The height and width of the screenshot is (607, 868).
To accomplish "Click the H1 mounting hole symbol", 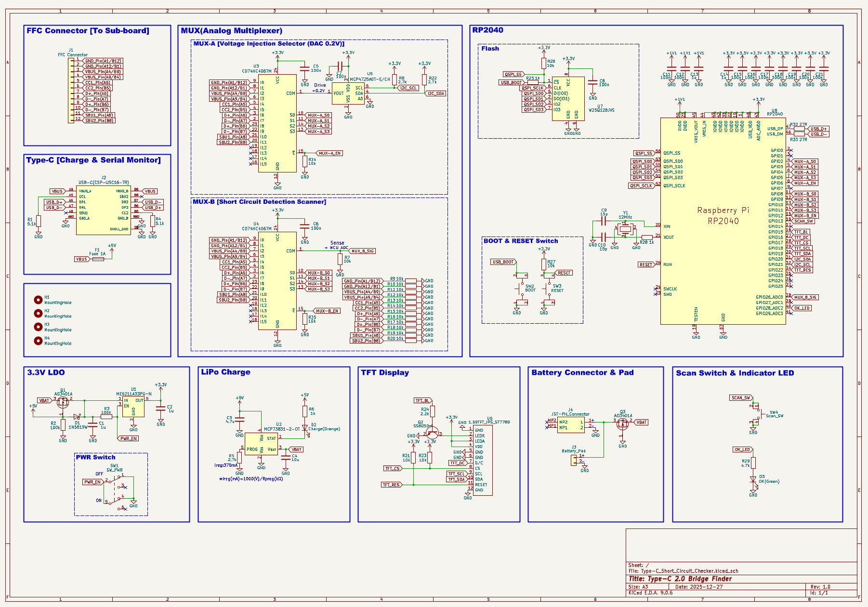I will (38, 300).
